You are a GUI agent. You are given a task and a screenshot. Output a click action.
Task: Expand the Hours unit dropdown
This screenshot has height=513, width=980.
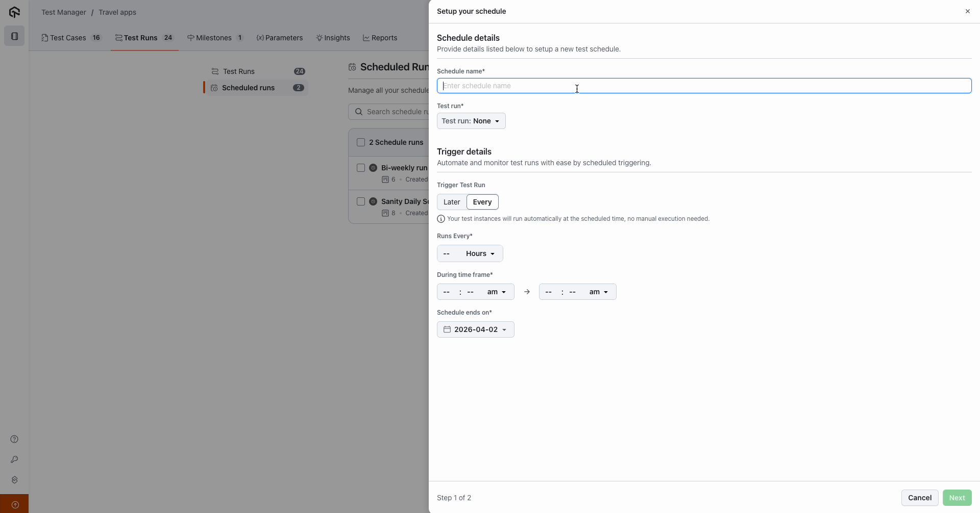480,253
